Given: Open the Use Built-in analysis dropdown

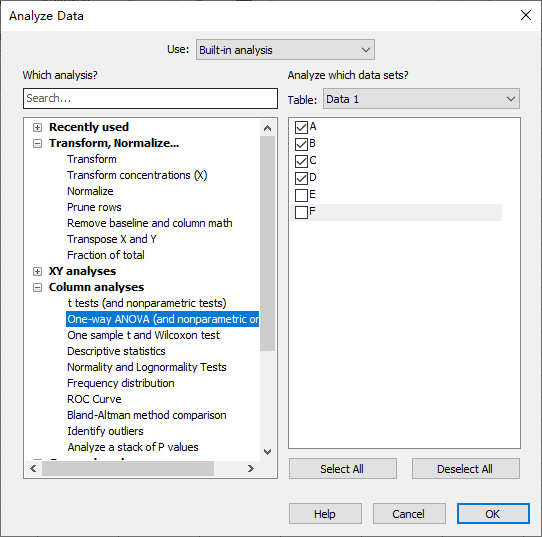Looking at the screenshot, I should click(x=285, y=50).
